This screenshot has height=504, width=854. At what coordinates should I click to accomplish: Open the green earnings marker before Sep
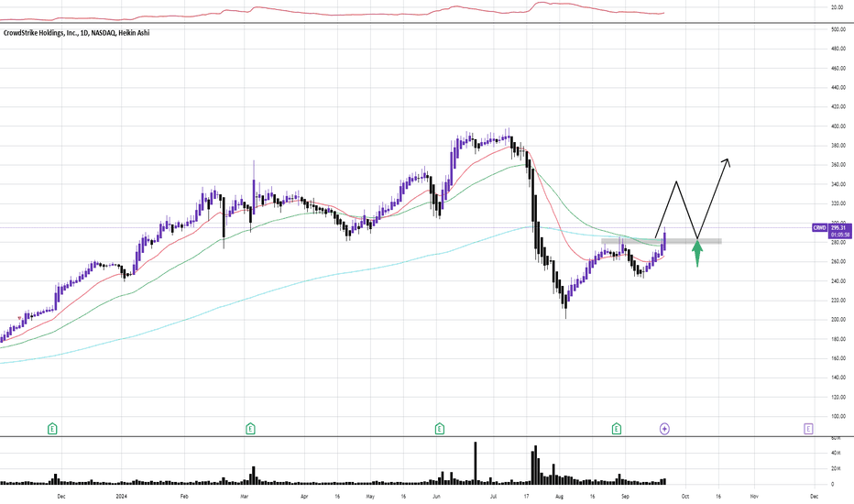[x=617, y=429]
